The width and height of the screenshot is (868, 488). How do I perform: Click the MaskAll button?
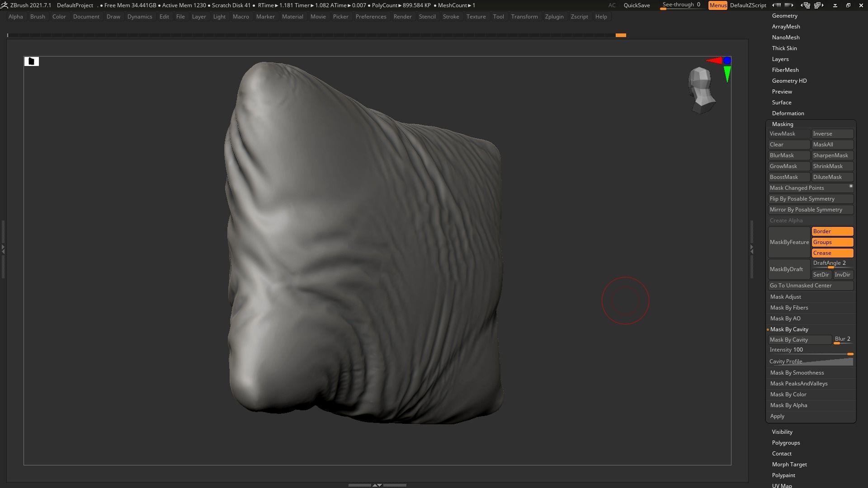point(832,145)
